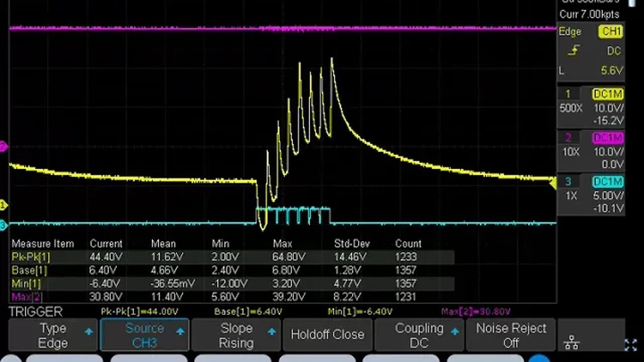The image size is (644, 362).
Task: Click the Mean column header
Action: 163,243
